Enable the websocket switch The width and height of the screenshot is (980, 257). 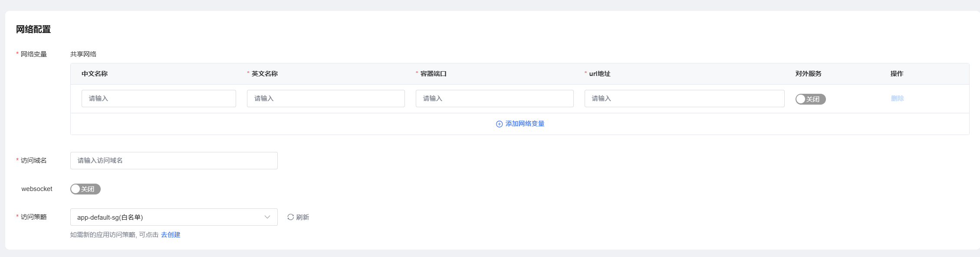coord(85,189)
